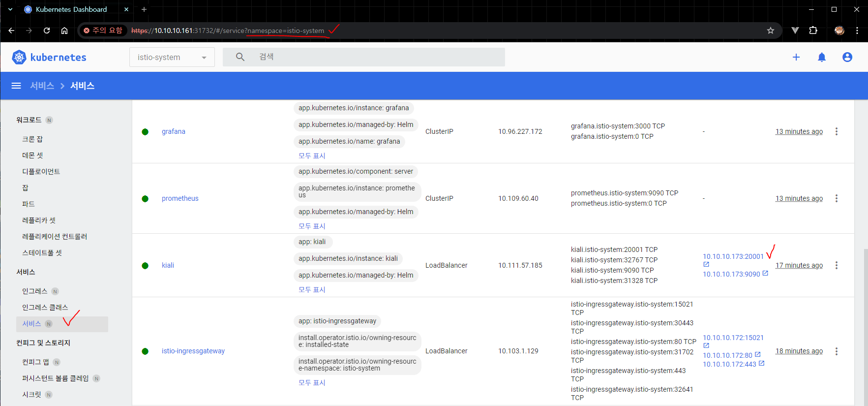Image resolution: width=868 pixels, height=406 pixels.
Task: Expand all labels for grafana
Action: [312, 156]
